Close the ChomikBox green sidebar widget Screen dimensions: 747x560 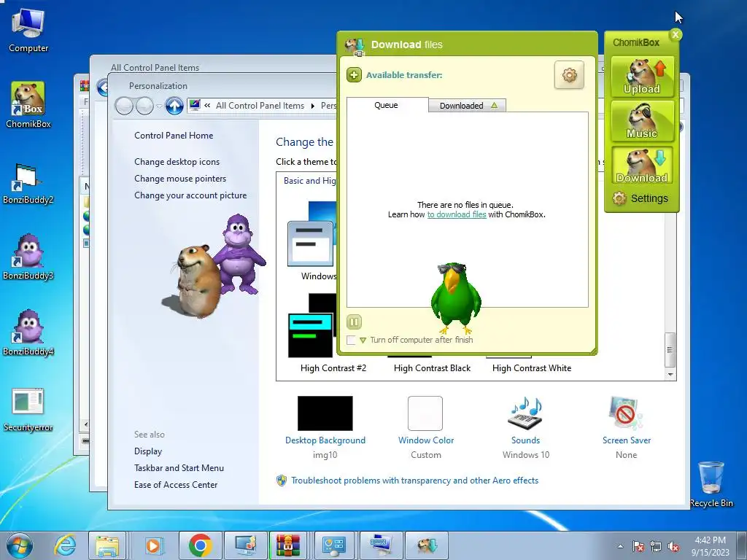676,35
